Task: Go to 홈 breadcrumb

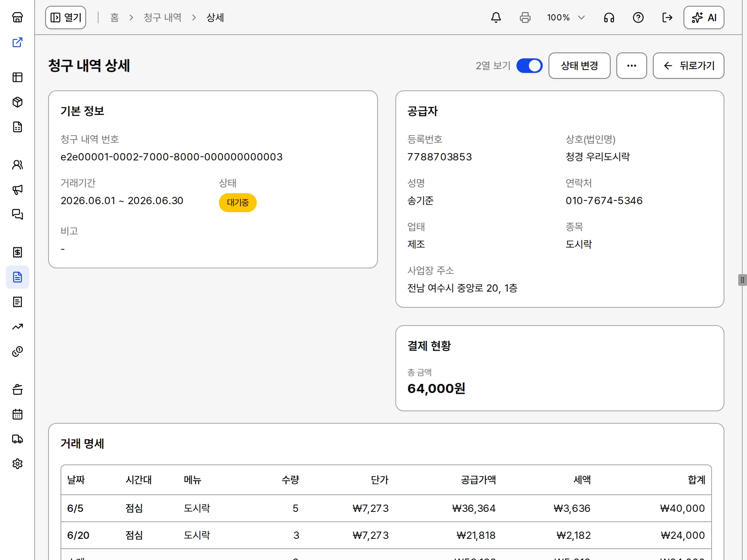Action: coord(115,17)
